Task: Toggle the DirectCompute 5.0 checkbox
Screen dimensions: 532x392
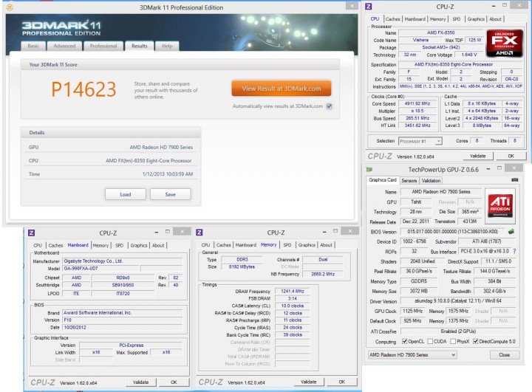Action: tap(475, 342)
